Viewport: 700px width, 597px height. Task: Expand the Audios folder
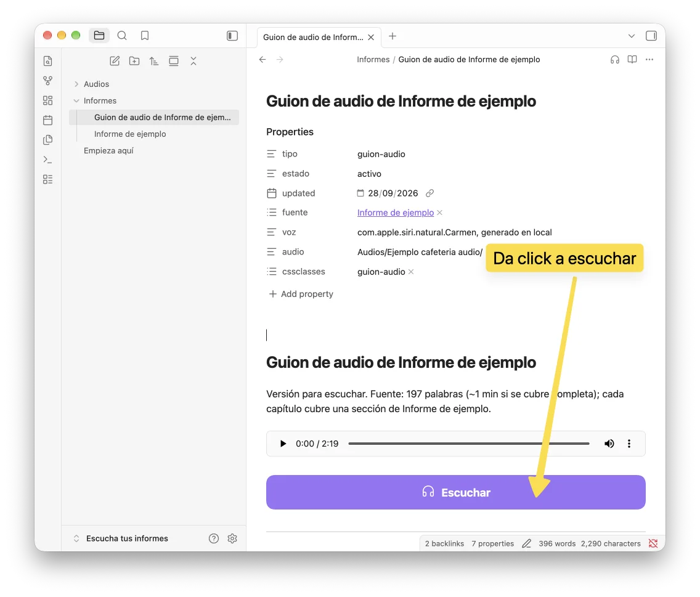click(76, 84)
